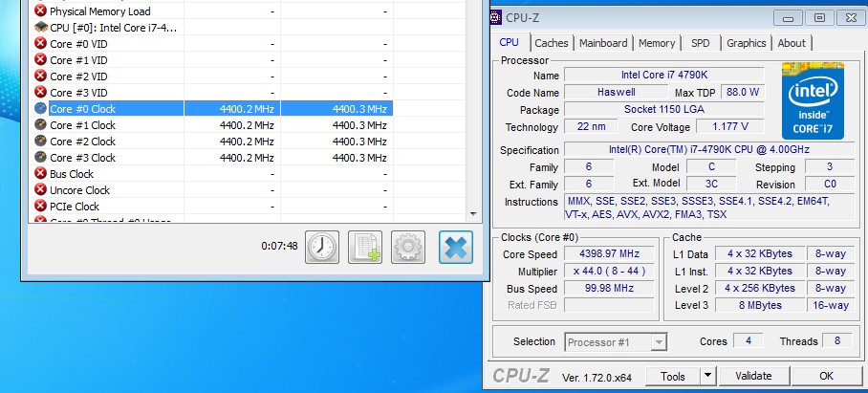Image resolution: width=868 pixels, height=393 pixels.
Task: Click the Level 3 cache value 8 MBytes
Action: point(759,305)
